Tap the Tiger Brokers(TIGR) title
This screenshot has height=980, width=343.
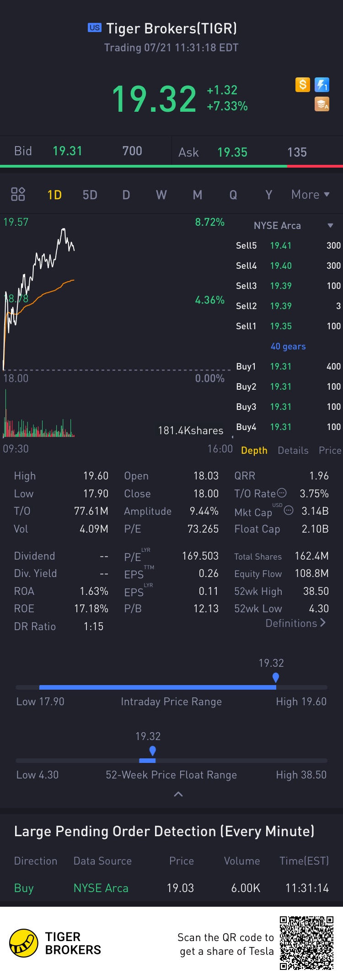pos(171,29)
